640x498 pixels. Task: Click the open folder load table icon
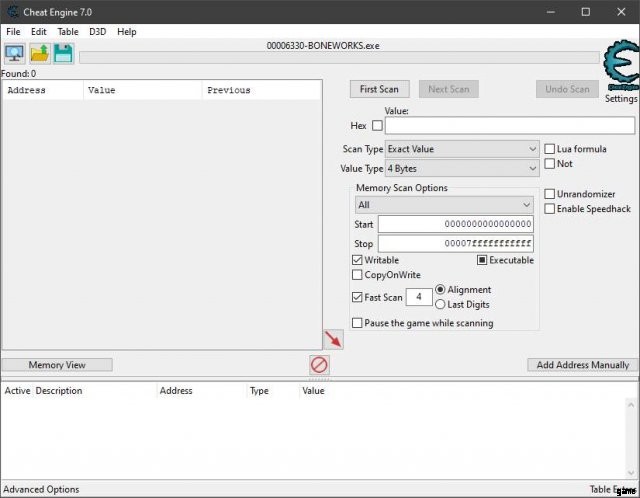coord(40,54)
